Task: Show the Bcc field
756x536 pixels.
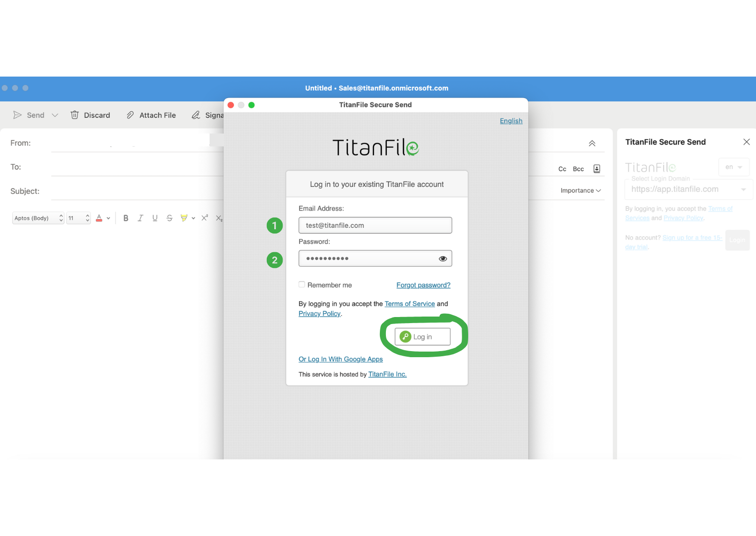Action: point(578,169)
